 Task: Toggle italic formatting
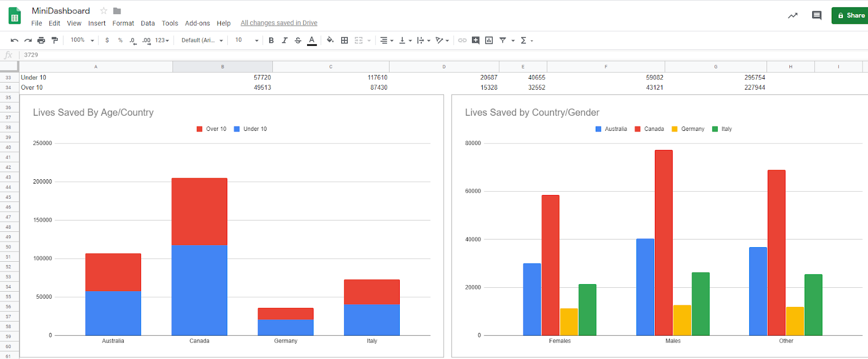[x=284, y=40]
